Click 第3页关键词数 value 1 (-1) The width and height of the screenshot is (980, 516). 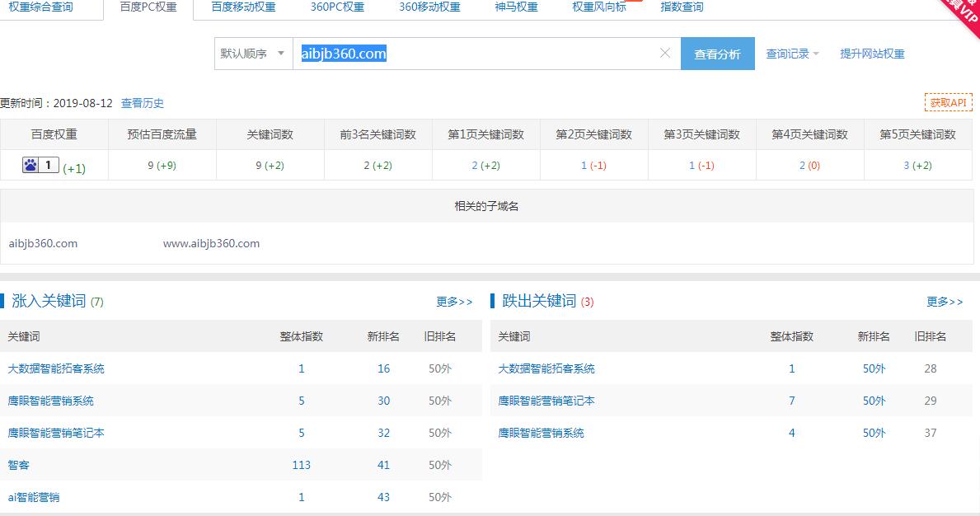(x=702, y=166)
